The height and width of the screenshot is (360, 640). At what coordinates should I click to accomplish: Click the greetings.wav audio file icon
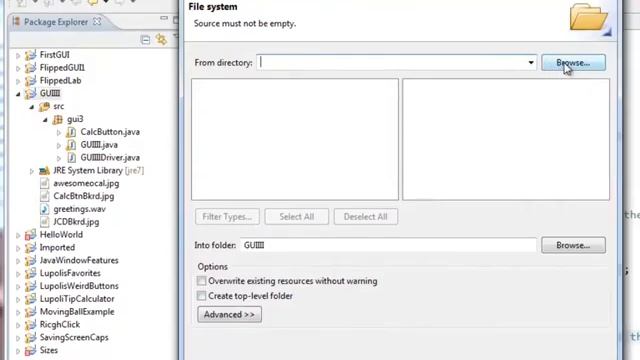point(44,209)
